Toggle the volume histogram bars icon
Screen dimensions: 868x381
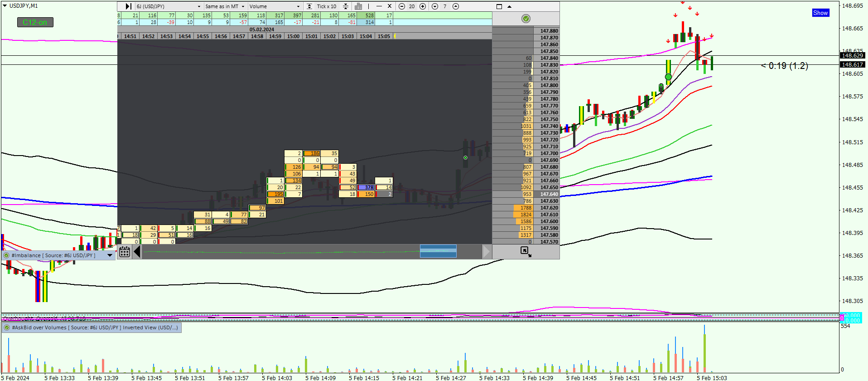(x=358, y=6)
